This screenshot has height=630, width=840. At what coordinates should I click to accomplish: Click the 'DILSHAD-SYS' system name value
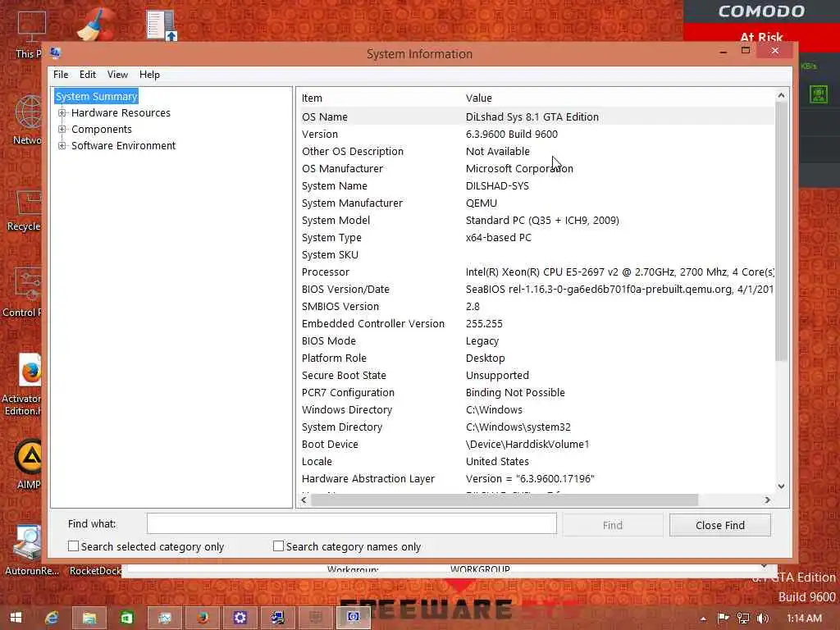coord(497,186)
